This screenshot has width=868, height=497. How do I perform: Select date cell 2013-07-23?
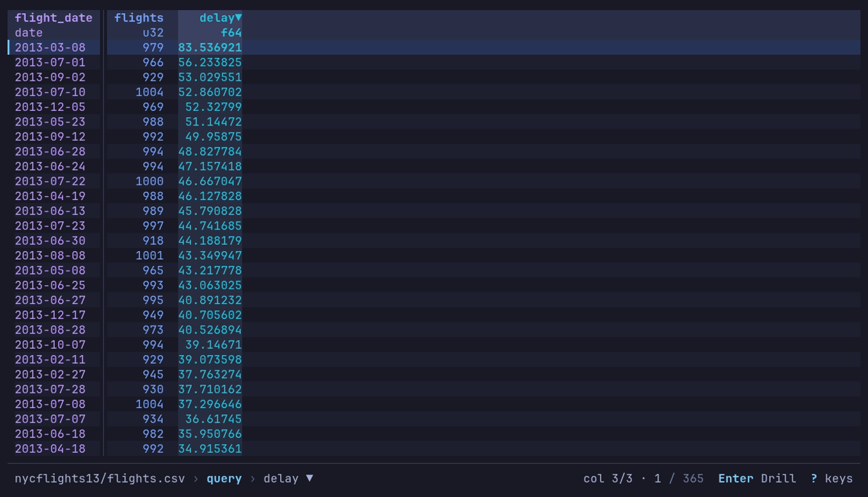pyautogui.click(x=50, y=226)
